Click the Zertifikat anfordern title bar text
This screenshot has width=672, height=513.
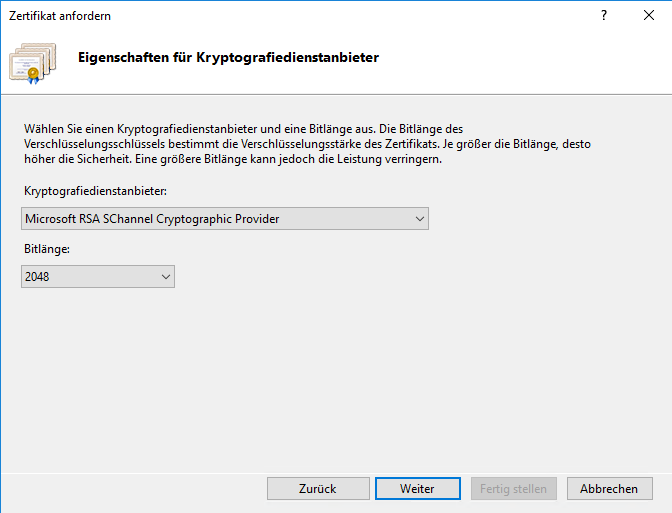point(60,16)
